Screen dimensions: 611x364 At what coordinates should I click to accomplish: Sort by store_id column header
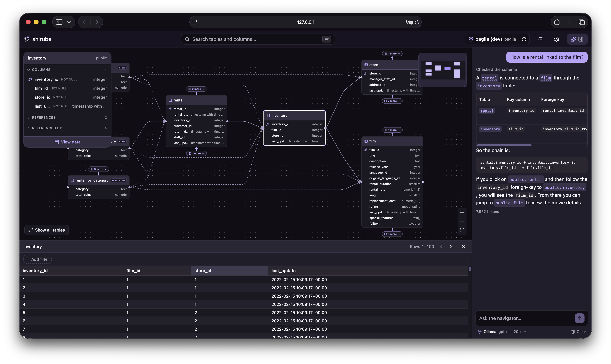coord(229,271)
